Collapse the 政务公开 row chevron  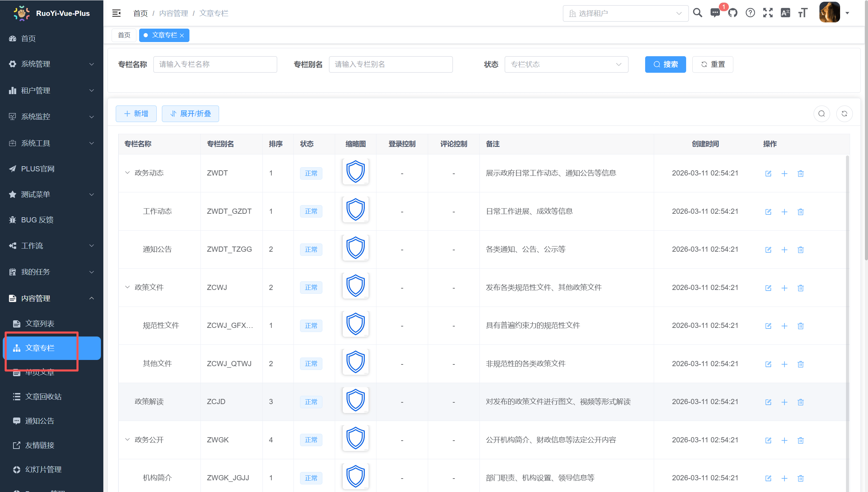(x=127, y=440)
